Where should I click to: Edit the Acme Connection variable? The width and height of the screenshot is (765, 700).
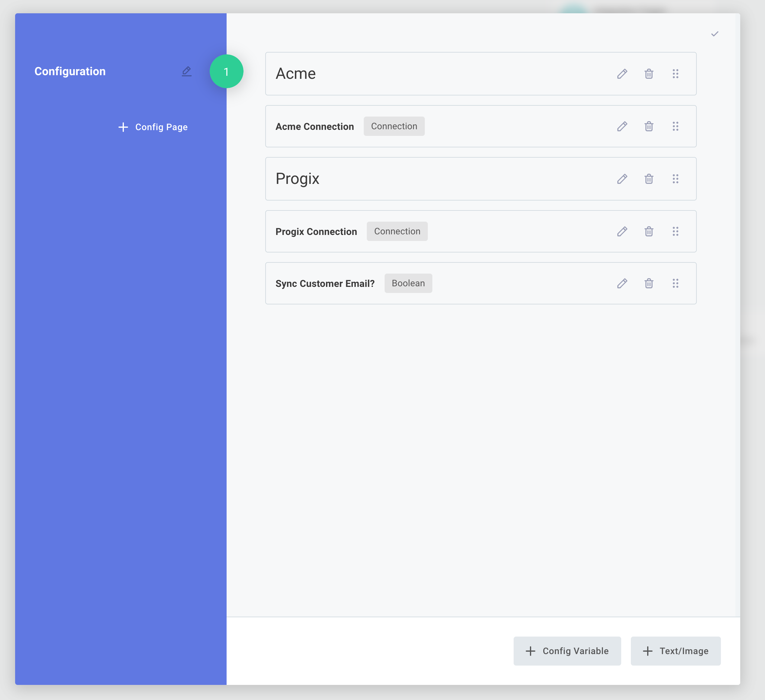622,126
